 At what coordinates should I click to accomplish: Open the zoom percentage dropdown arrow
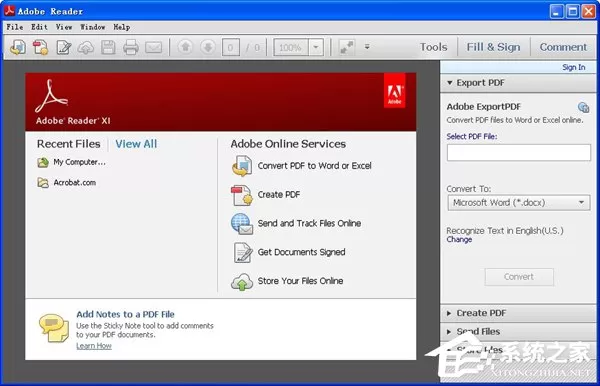pos(316,47)
